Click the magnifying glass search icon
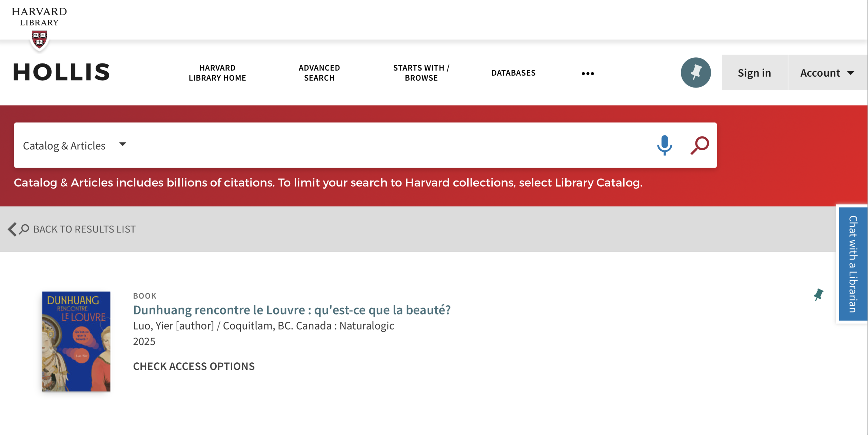This screenshot has height=435, width=868. click(699, 145)
